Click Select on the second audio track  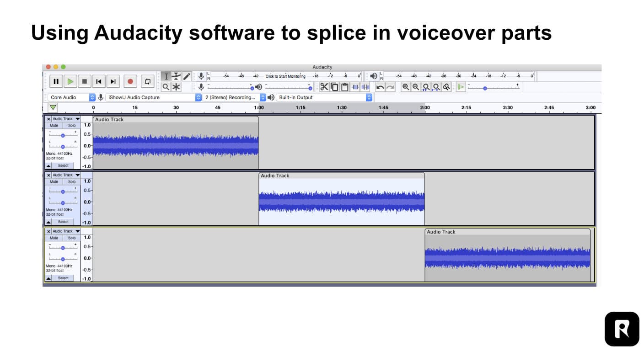[x=63, y=222]
